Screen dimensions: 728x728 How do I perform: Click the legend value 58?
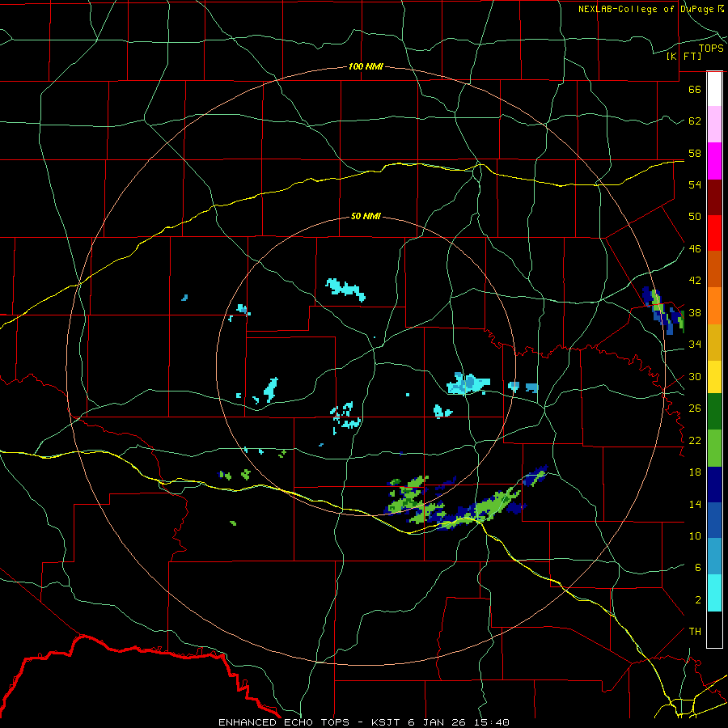point(695,153)
